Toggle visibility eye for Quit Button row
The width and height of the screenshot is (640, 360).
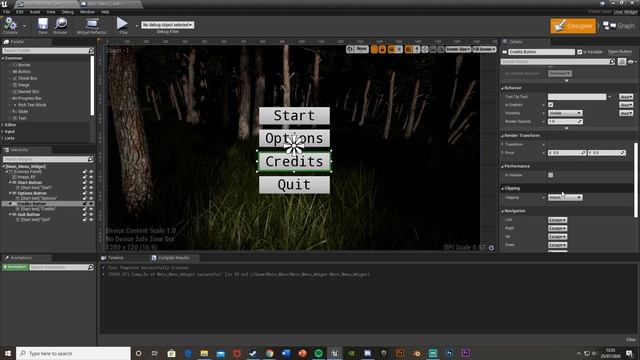click(x=91, y=214)
